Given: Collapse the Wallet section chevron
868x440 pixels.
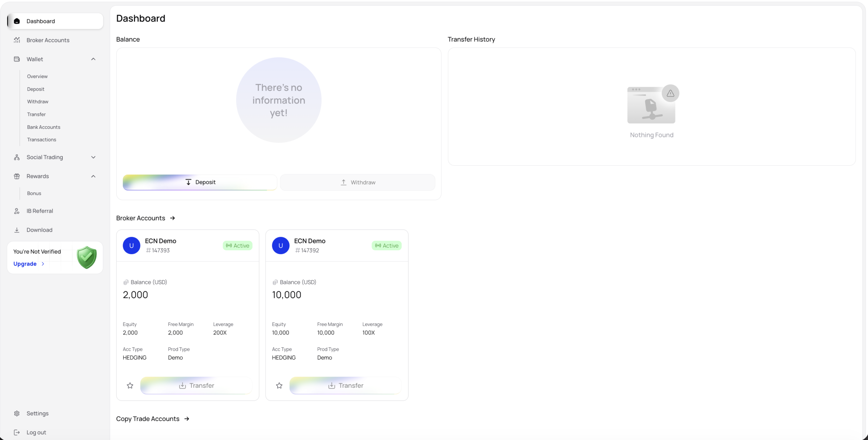Looking at the screenshot, I should [93, 59].
